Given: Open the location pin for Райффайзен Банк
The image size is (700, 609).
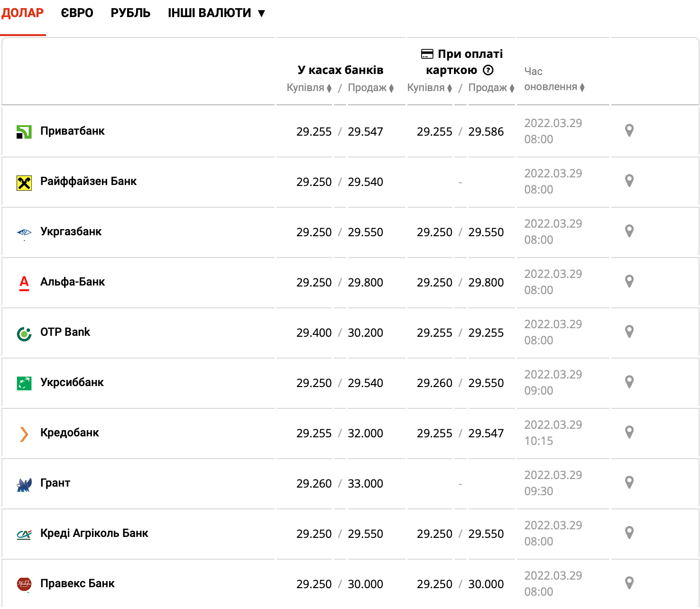Looking at the screenshot, I should (x=629, y=181).
